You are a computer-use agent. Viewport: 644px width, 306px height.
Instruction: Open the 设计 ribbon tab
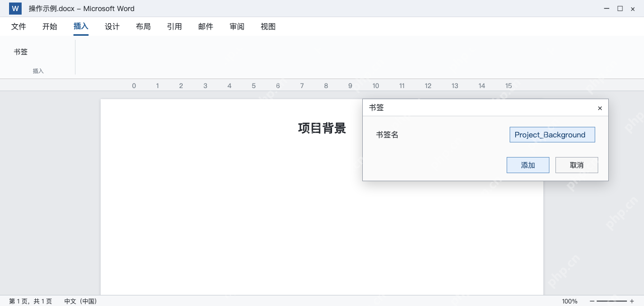[x=112, y=27]
